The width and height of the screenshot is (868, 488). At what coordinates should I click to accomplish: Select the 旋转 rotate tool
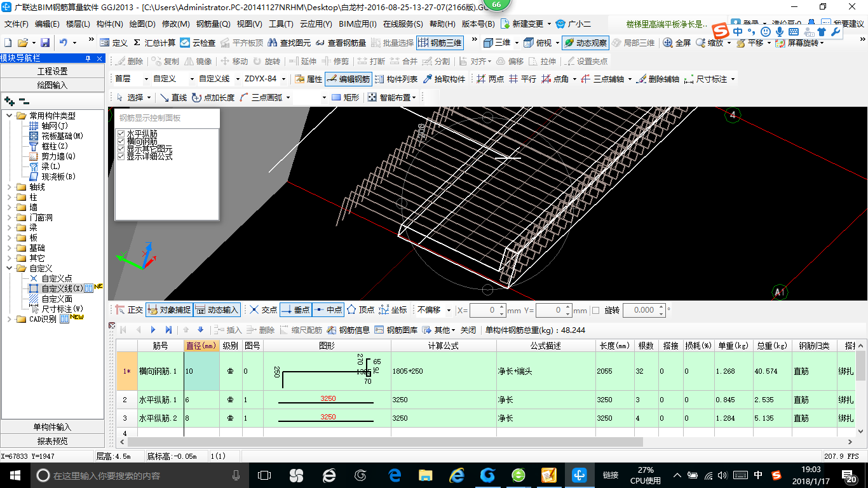click(x=266, y=61)
